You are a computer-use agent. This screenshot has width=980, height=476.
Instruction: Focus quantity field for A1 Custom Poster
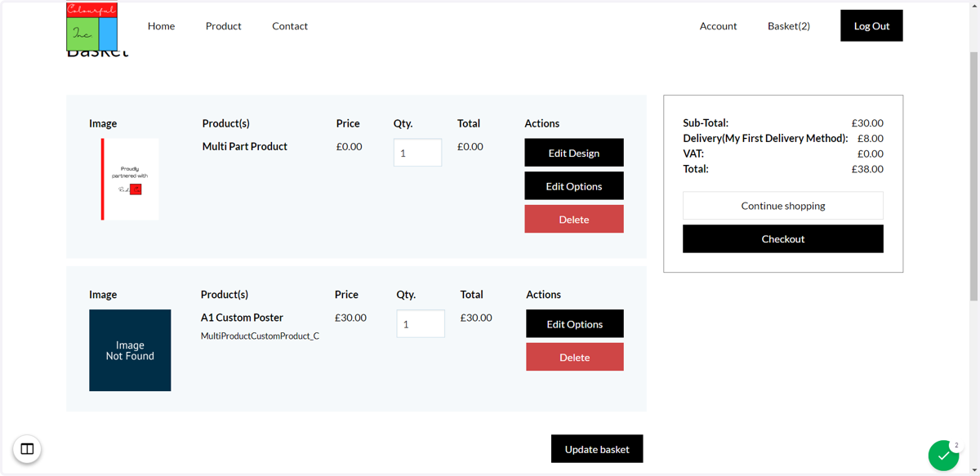click(421, 324)
